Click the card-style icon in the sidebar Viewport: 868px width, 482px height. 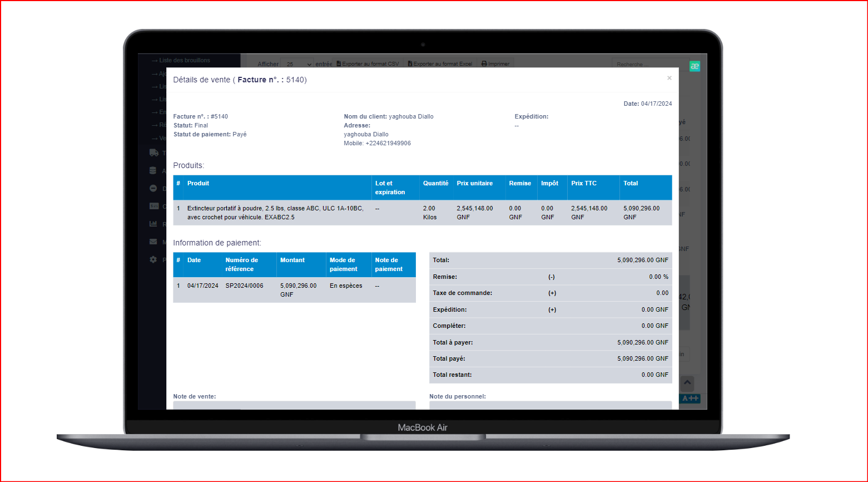click(154, 206)
